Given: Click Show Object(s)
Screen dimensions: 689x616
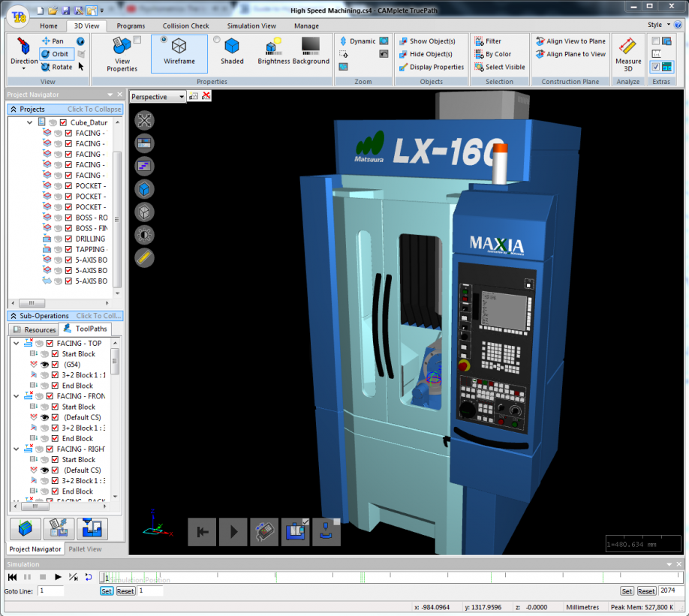Looking at the screenshot, I should coord(427,41).
